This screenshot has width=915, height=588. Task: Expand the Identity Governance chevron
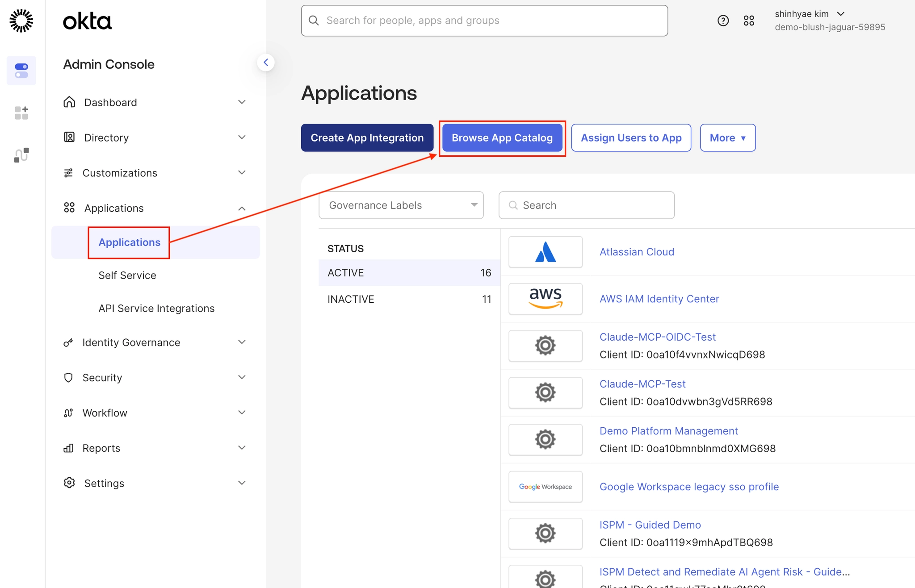click(x=242, y=342)
